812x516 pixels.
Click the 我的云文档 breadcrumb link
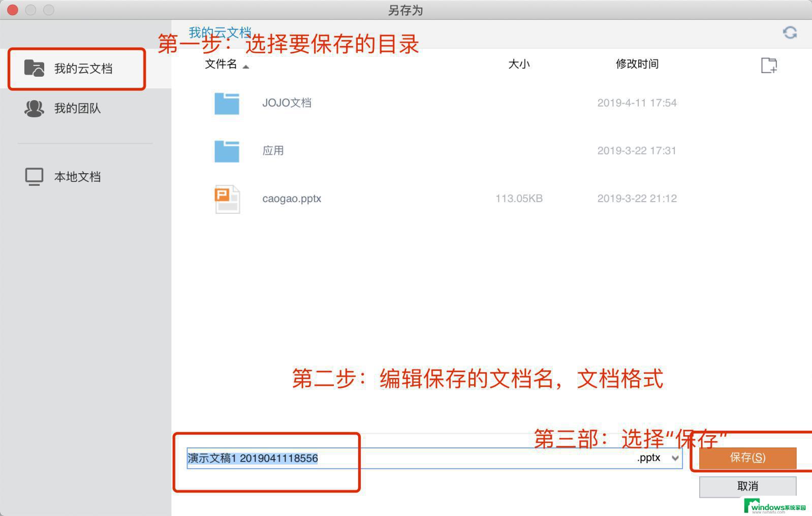click(x=220, y=33)
